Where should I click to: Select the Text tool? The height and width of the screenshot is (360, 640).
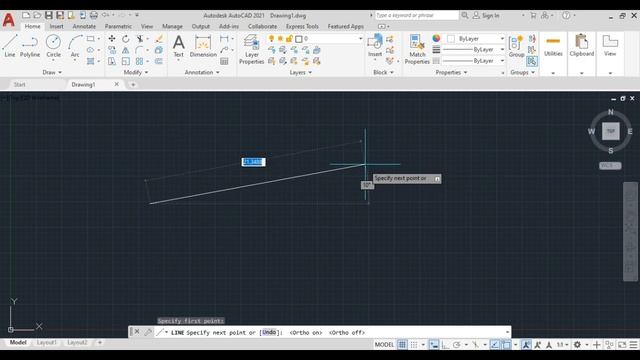178,46
